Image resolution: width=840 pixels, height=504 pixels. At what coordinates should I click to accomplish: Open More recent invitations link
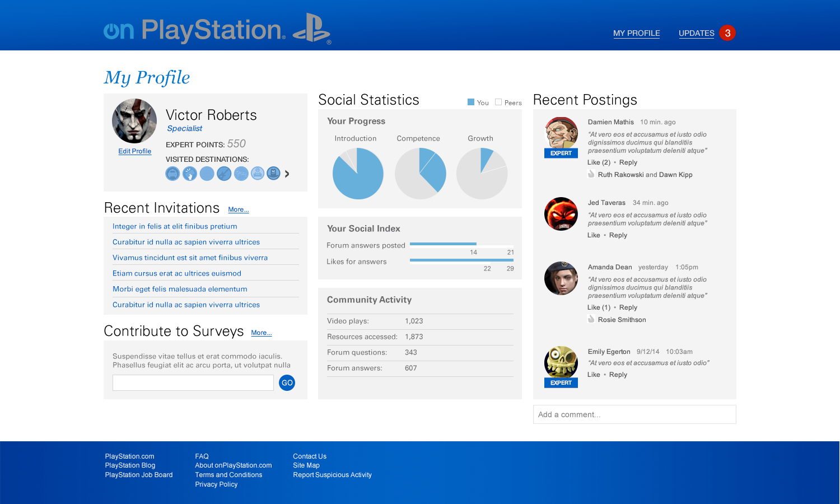pyautogui.click(x=239, y=209)
